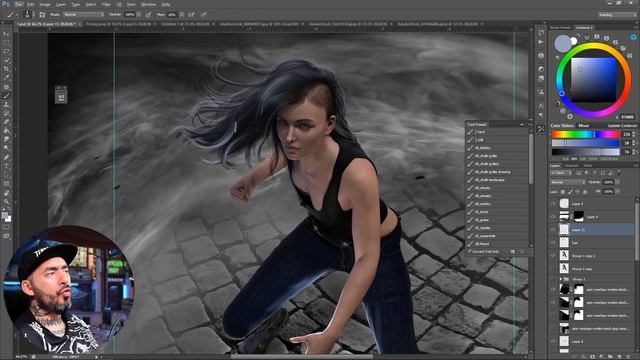Select the Hand tool

[6, 193]
